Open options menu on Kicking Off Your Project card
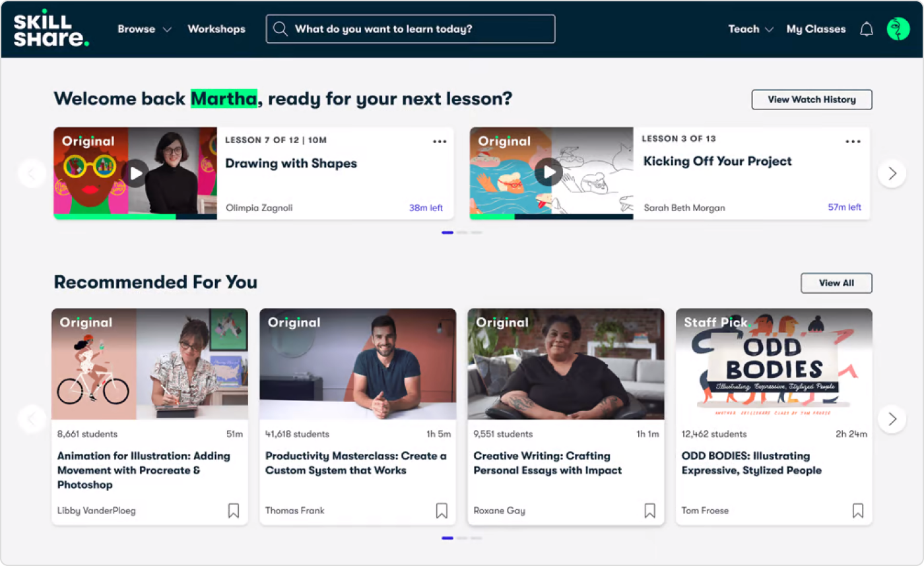Viewport: 924px width, 566px height. point(853,141)
